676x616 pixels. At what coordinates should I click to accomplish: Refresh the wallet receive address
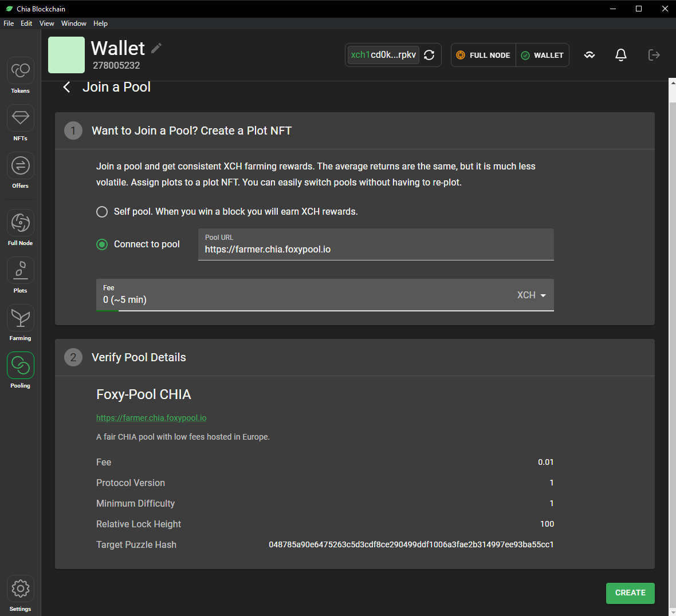(x=429, y=55)
